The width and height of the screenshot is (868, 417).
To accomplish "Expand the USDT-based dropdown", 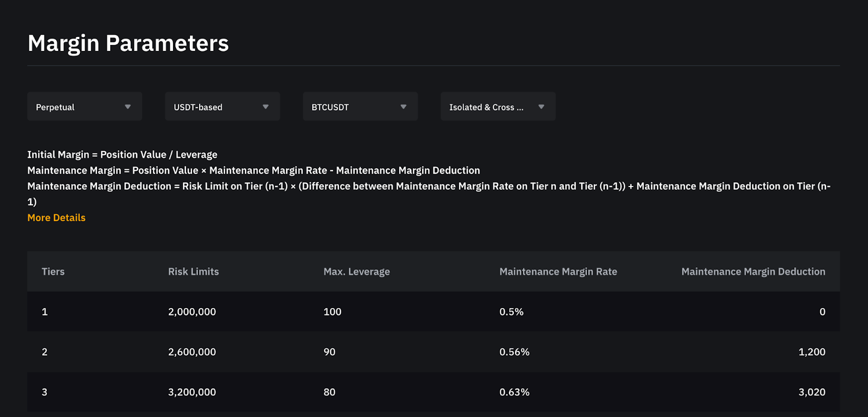I will [x=222, y=107].
